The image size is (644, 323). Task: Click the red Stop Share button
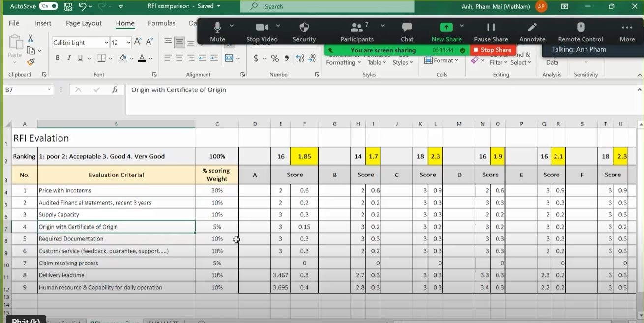pyautogui.click(x=492, y=50)
